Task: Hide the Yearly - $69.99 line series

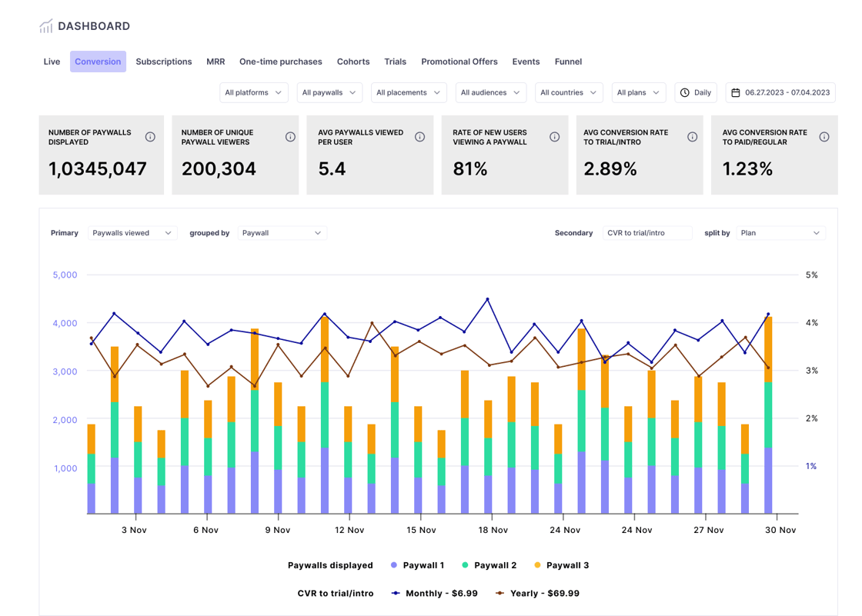Action: tap(537, 593)
